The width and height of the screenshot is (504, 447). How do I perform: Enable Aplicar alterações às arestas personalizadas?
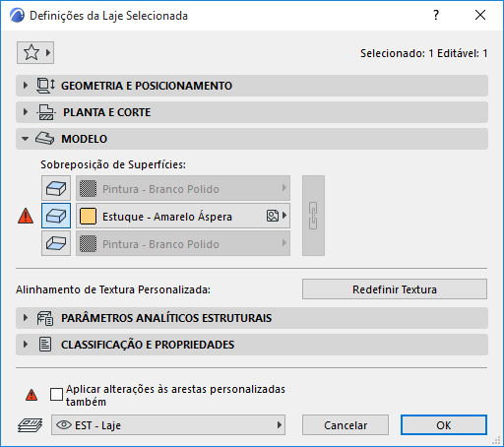[56, 395]
